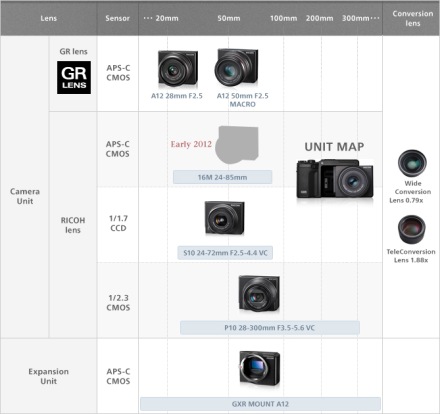Click the UNIT MAP title text
Image resolution: width=440 pixels, height=414 pixels.
tap(334, 147)
